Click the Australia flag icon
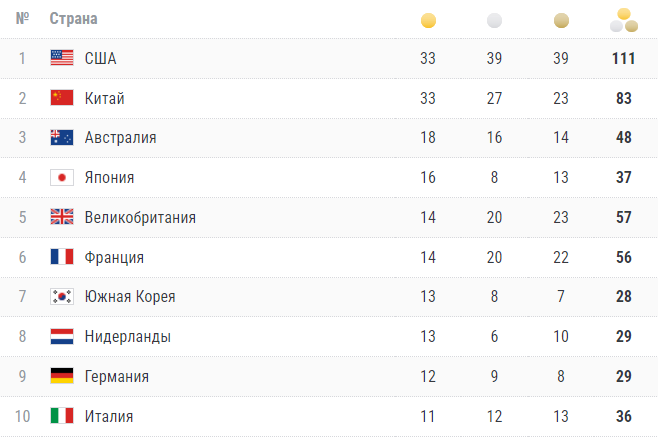This screenshot has height=437, width=658. (62, 138)
